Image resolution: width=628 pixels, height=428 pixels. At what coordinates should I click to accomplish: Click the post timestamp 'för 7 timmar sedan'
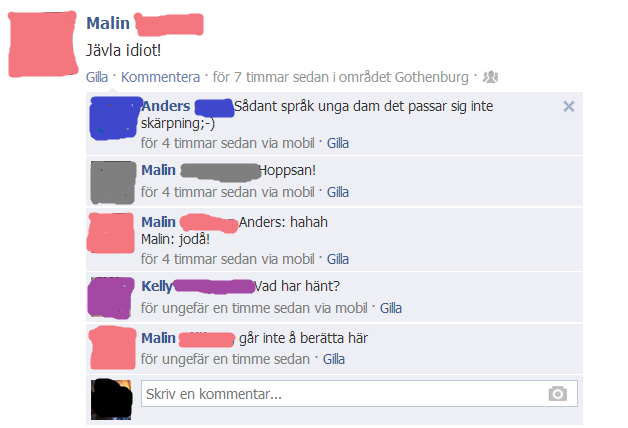(270, 77)
